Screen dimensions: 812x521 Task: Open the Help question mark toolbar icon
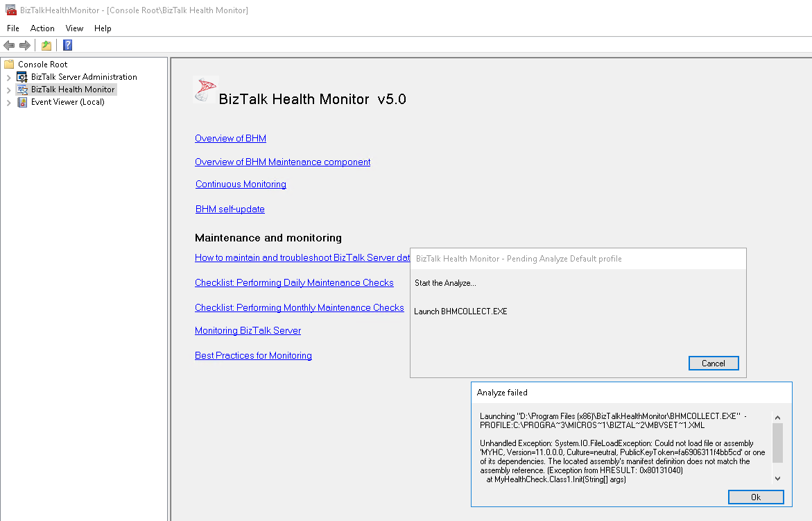[67, 45]
